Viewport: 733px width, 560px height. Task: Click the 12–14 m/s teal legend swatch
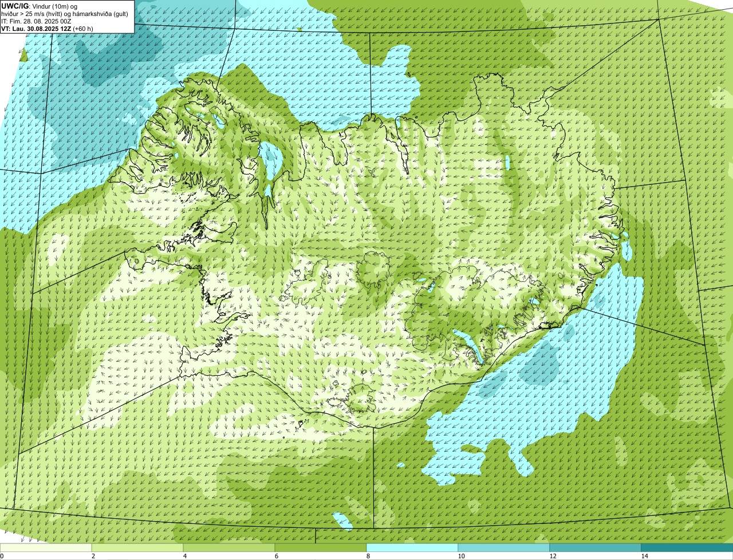pyautogui.click(x=596, y=547)
